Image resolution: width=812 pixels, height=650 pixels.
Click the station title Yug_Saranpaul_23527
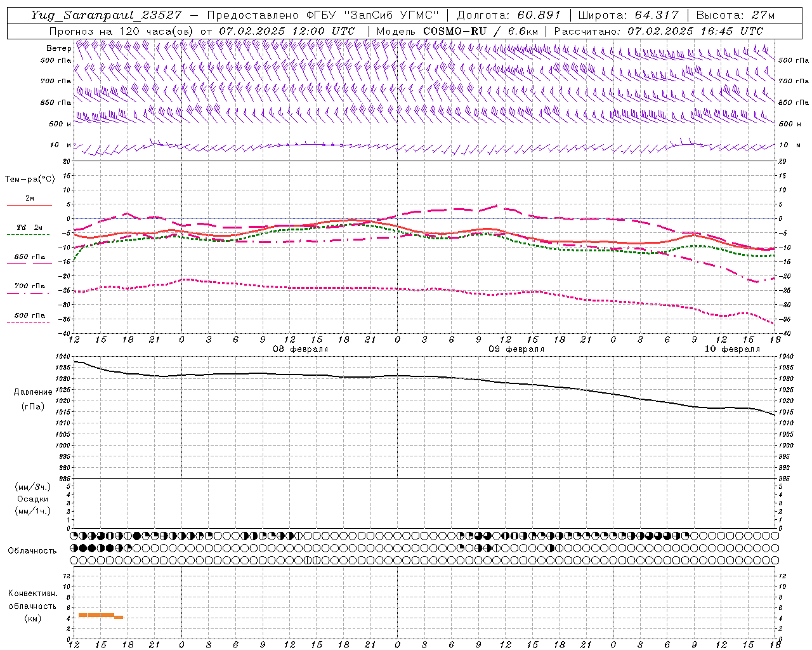(106, 15)
